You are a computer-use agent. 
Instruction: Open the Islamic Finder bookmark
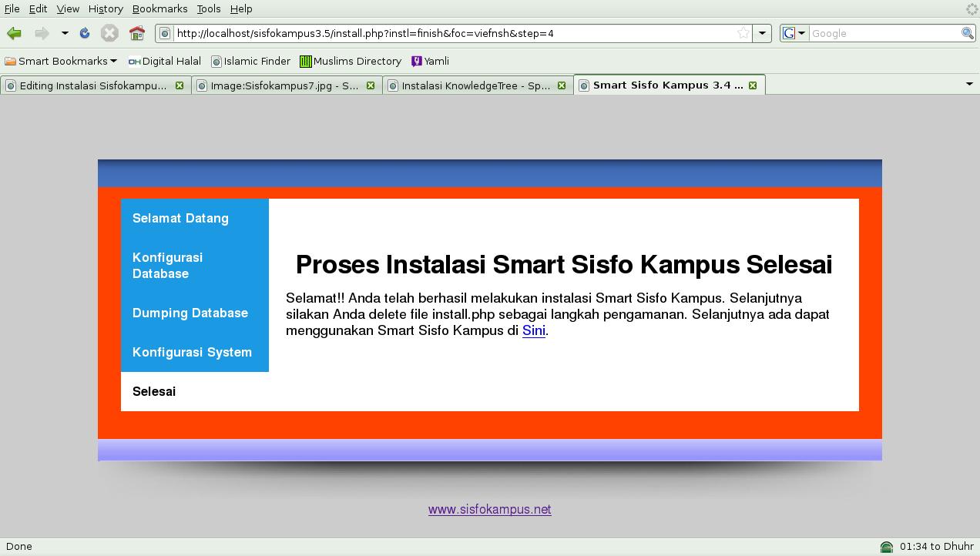251,61
